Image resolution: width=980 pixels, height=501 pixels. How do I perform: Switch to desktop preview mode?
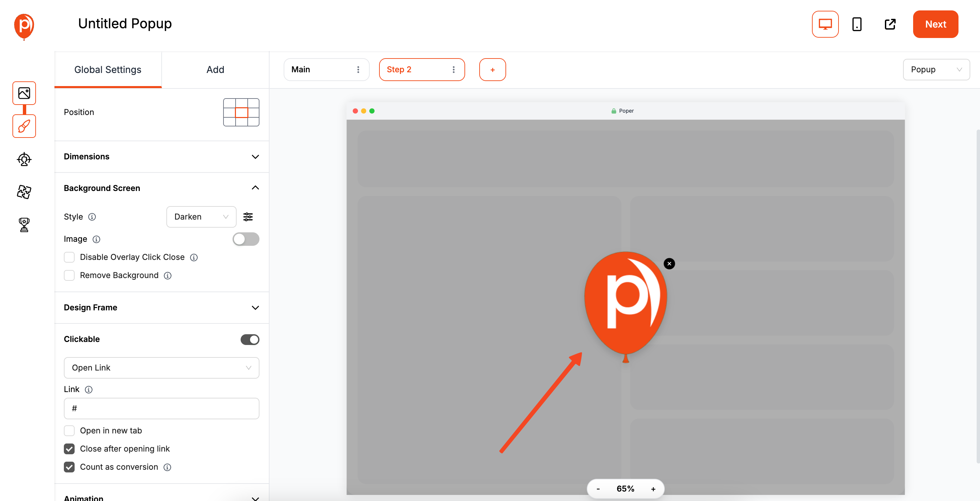[825, 24]
